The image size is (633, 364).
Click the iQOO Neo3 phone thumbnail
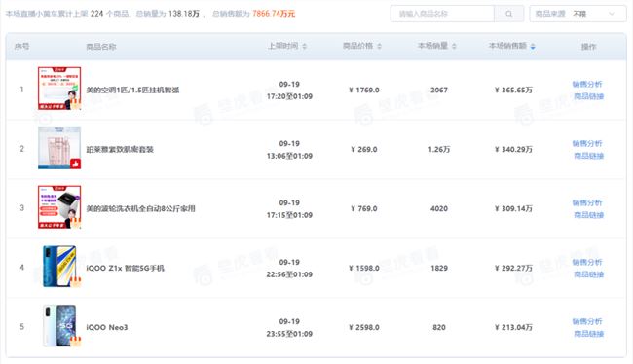click(x=59, y=326)
